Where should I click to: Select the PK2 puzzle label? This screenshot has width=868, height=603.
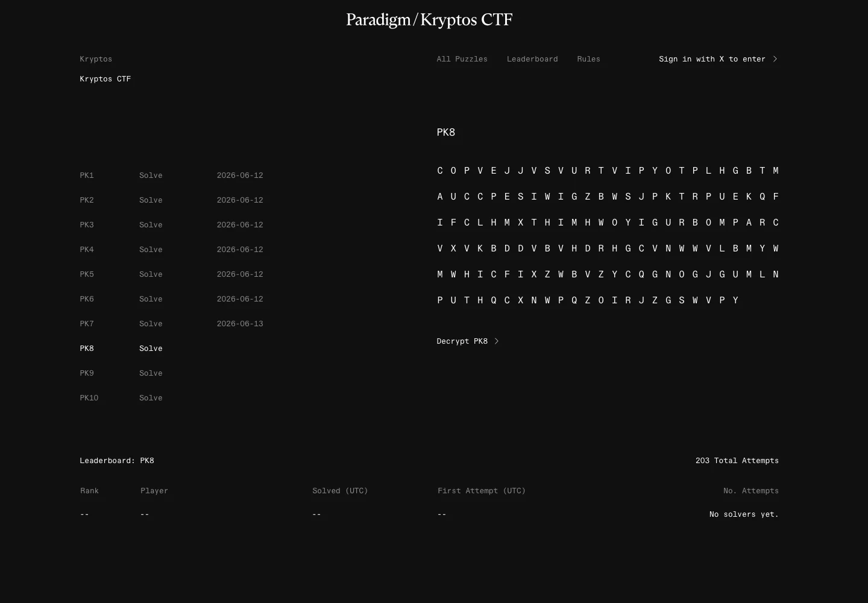pyautogui.click(x=87, y=200)
